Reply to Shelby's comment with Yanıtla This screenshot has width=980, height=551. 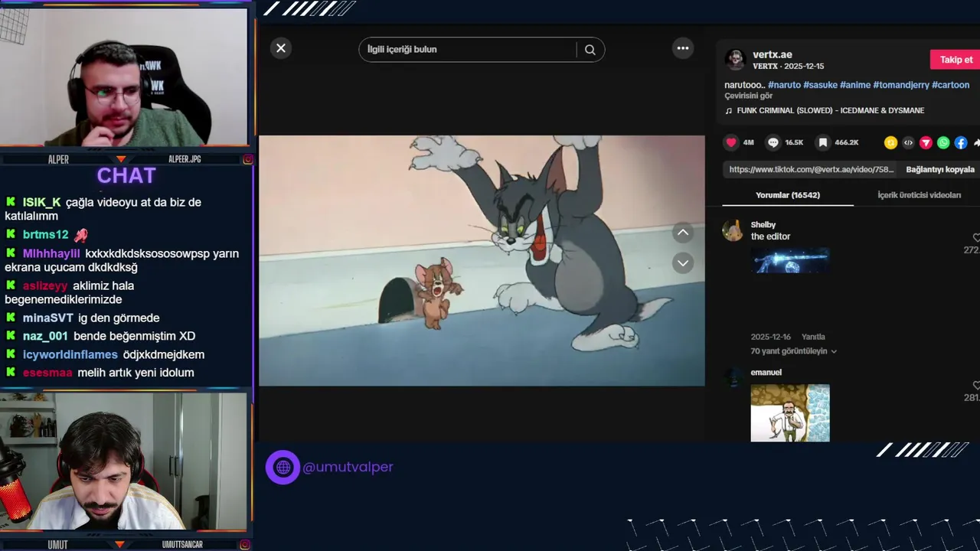click(x=813, y=337)
